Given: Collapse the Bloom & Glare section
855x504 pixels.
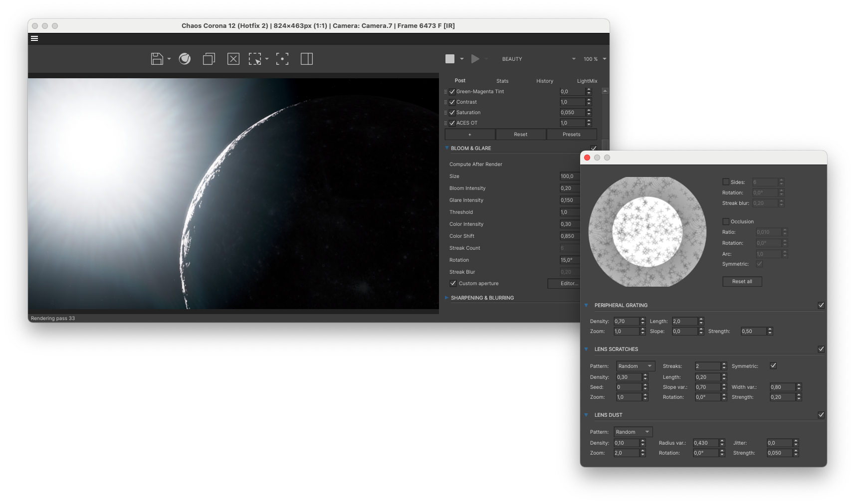Looking at the screenshot, I should [x=447, y=148].
